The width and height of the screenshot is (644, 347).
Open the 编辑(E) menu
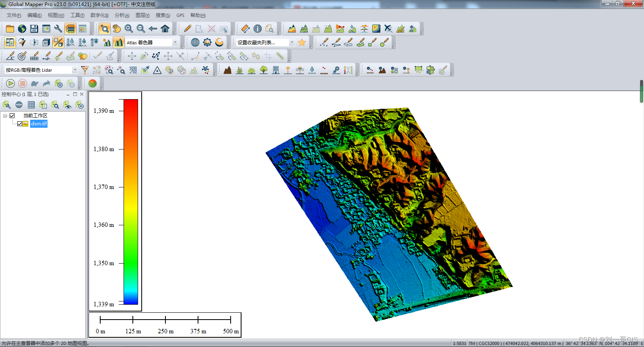coord(34,15)
